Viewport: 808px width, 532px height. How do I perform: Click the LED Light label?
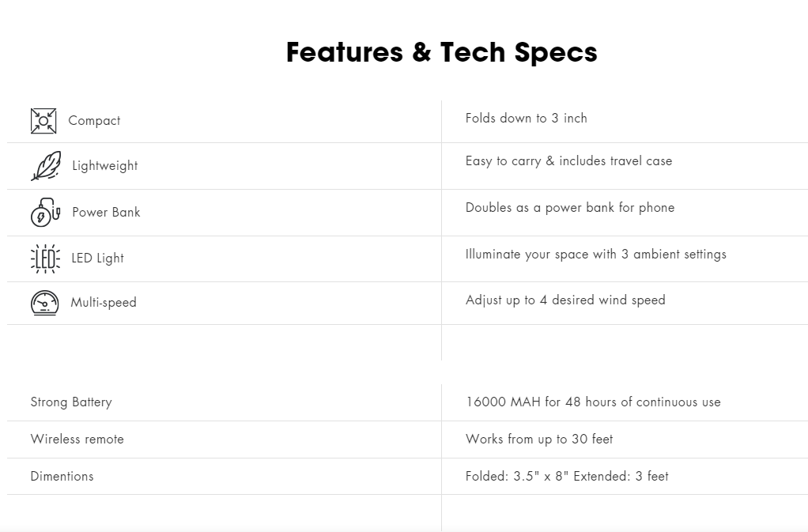97,258
